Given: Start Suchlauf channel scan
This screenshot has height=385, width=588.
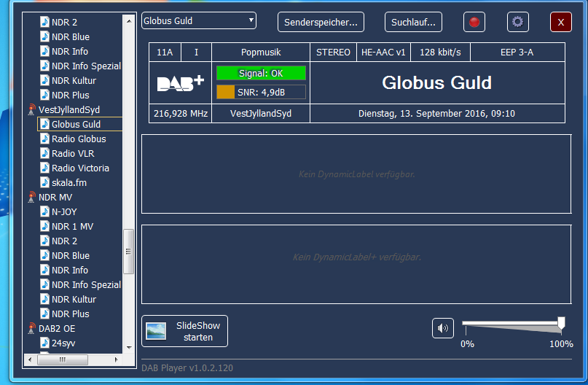Looking at the screenshot, I should [413, 23].
